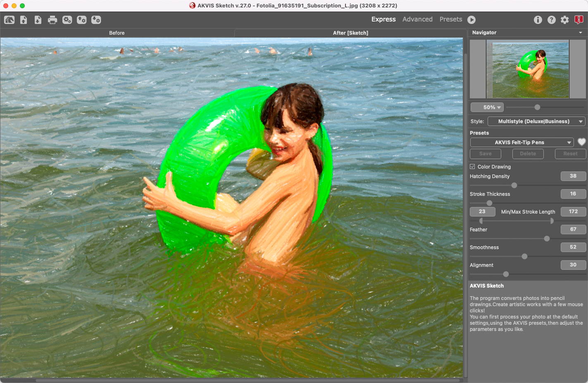This screenshot has height=383, width=588.
Task: Add preset to favorites heart icon
Action: [x=581, y=142]
